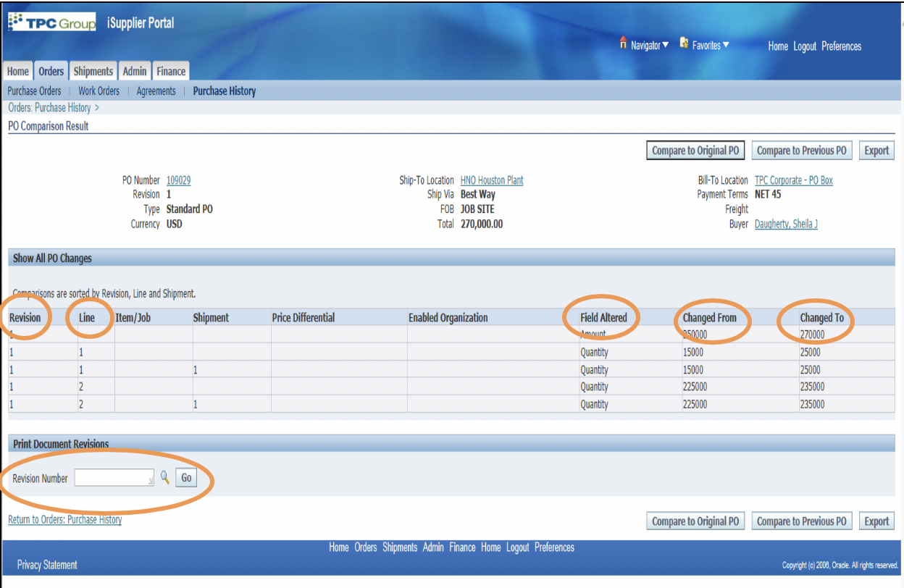Open the TPC Corporate - PO Box link
The image size is (904, 588).
(794, 180)
